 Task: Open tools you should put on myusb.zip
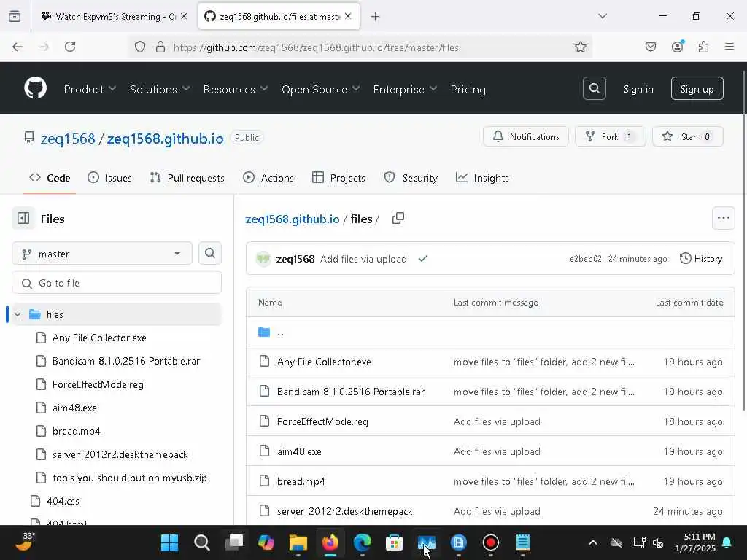pyautogui.click(x=130, y=478)
